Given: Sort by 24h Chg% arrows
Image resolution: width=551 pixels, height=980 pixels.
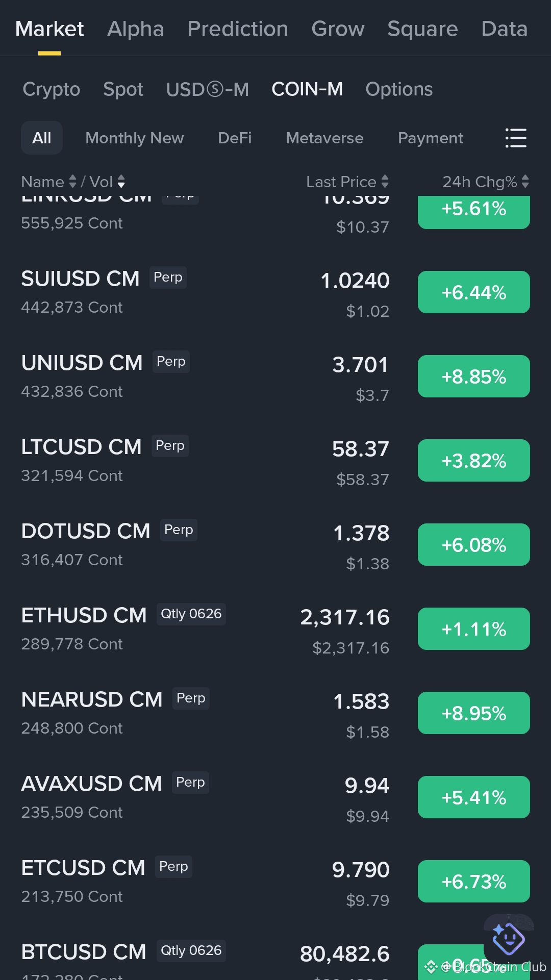Looking at the screenshot, I should coord(525,182).
